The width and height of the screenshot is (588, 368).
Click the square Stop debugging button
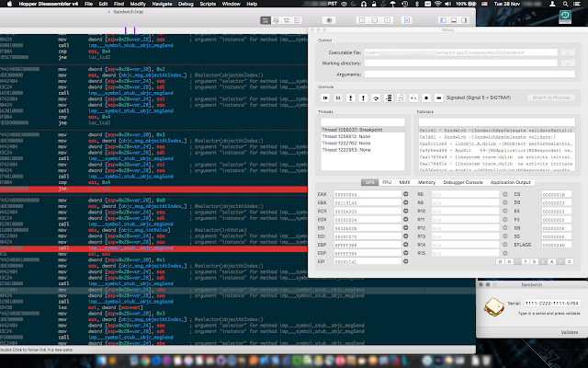(426, 98)
